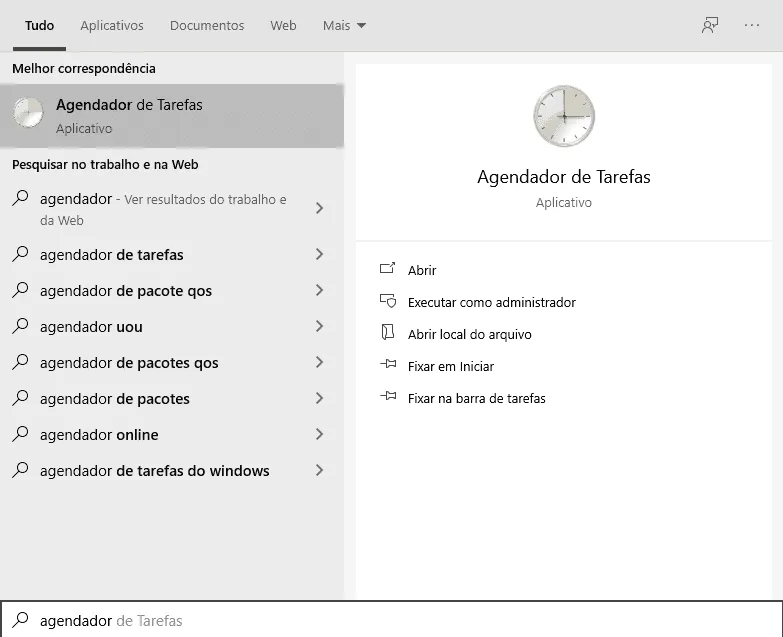Click the 'agendador uou' suggestion text
Image resolution: width=783 pixels, height=637 pixels.
(91, 326)
